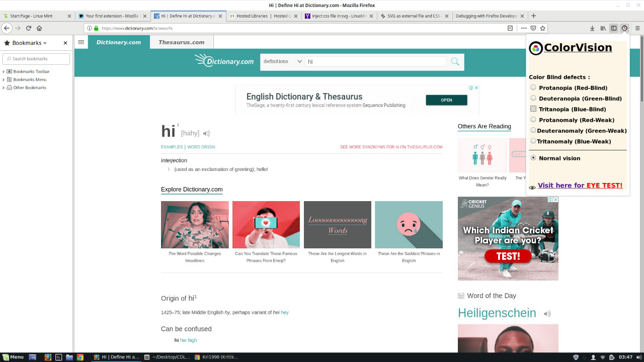Screen dimensions: 644x362
Task: Reload the current page
Action: tap(29, 28)
